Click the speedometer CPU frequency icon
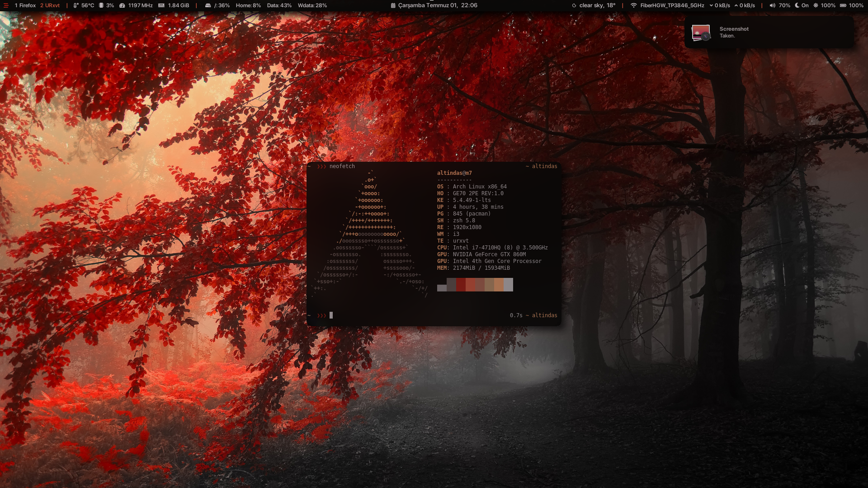The image size is (868, 488). click(122, 5)
